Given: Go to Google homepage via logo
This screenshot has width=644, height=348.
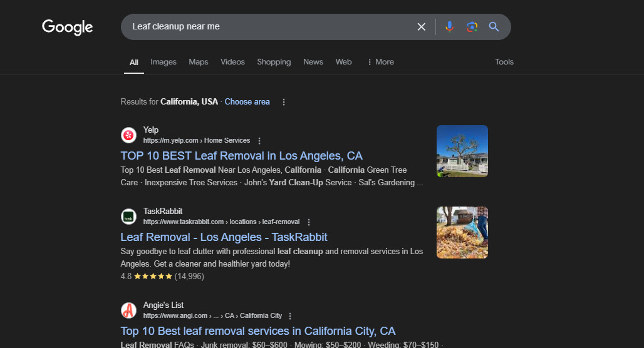Looking at the screenshot, I should (68, 28).
